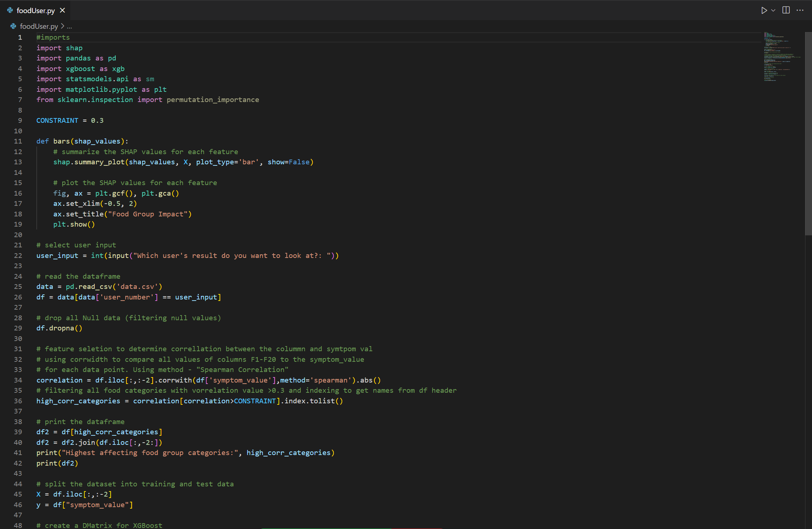Open the More Actions ellipsis menu

click(800, 10)
